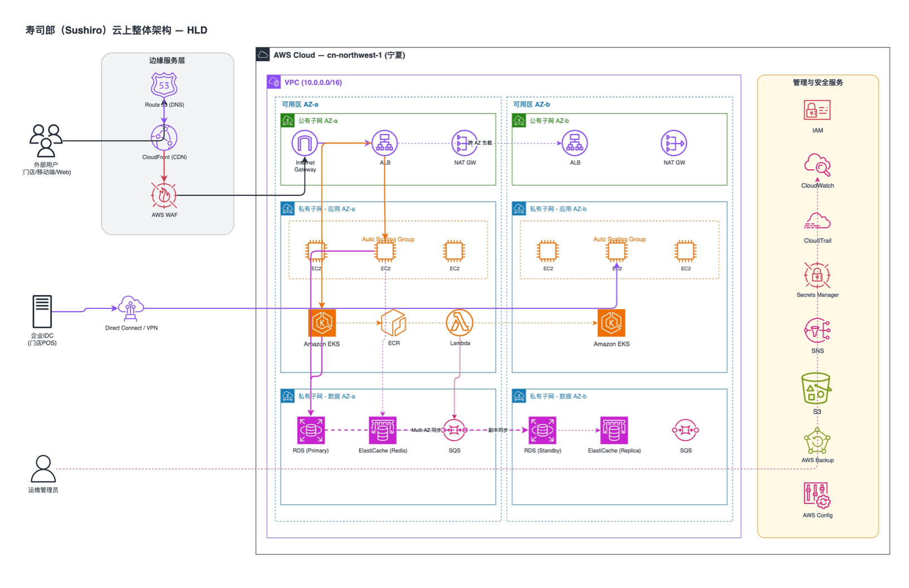Select the external users group icon
The image size is (909, 588).
(x=46, y=141)
